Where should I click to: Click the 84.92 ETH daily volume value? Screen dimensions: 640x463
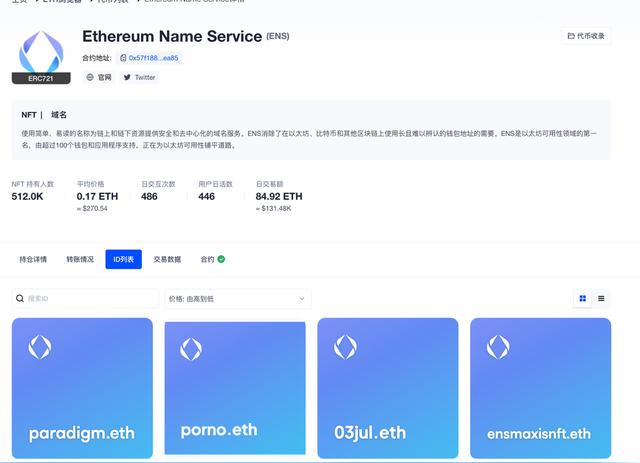tap(279, 196)
